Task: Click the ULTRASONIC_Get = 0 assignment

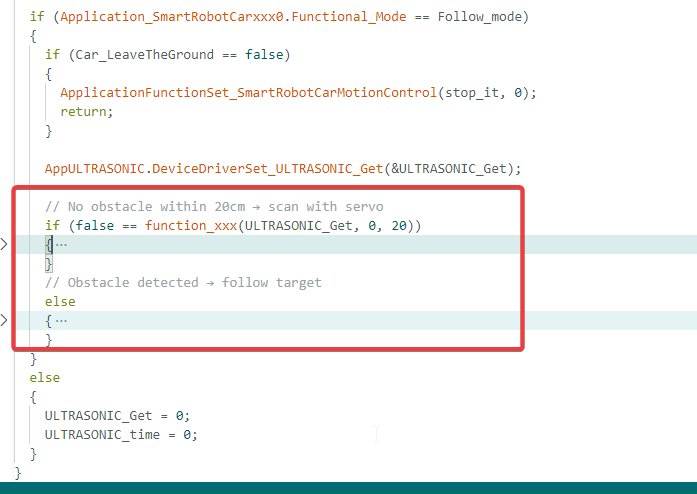Action: coord(117,416)
